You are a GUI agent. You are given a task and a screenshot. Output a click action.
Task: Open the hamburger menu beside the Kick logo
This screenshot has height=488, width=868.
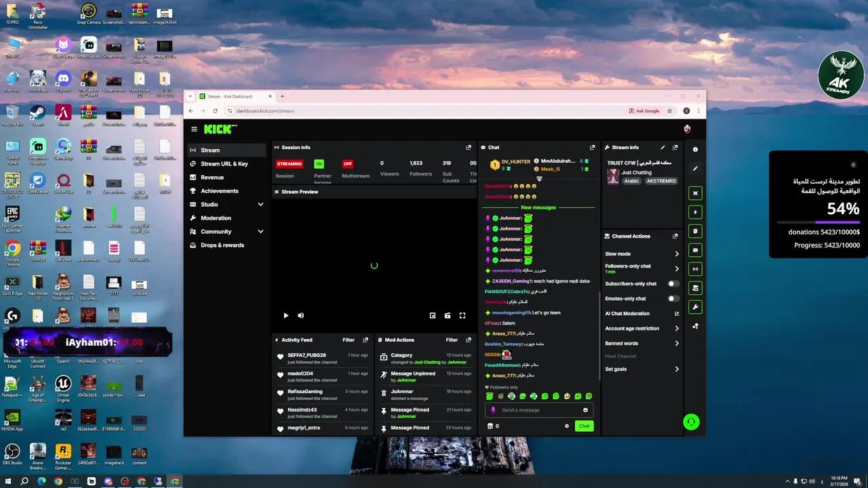[194, 129]
